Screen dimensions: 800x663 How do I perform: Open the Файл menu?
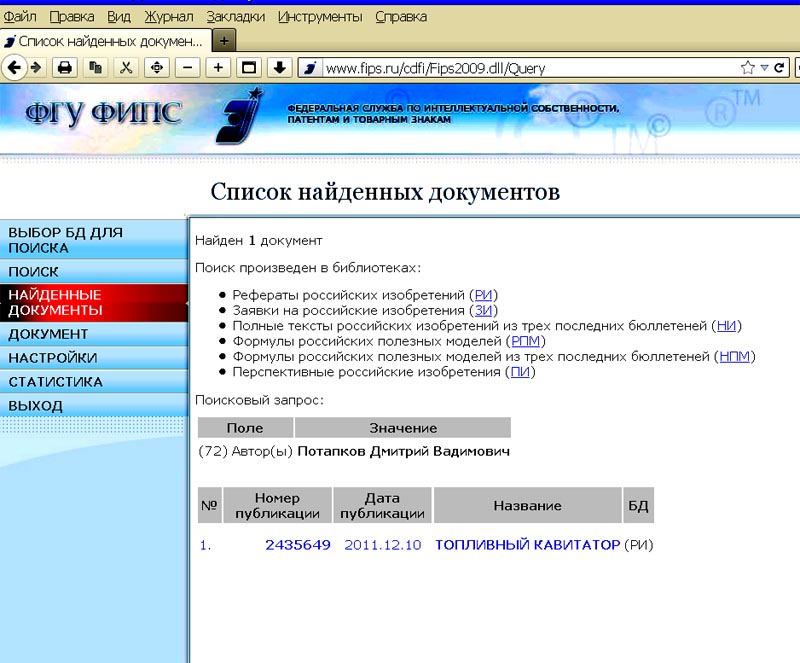point(20,17)
